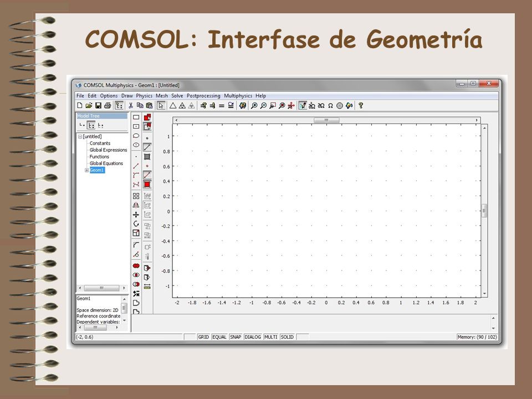
Task: Open the Postprocessing menu
Action: coord(203,96)
